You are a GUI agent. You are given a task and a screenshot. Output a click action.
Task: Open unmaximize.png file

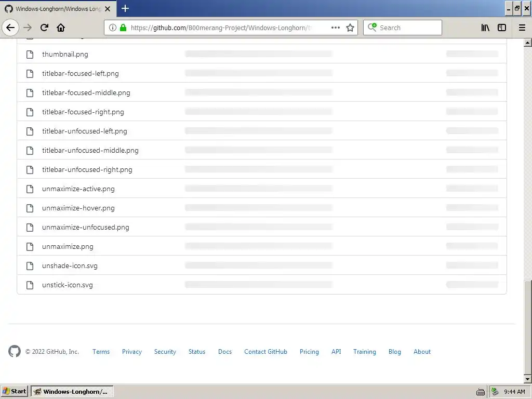pos(68,247)
